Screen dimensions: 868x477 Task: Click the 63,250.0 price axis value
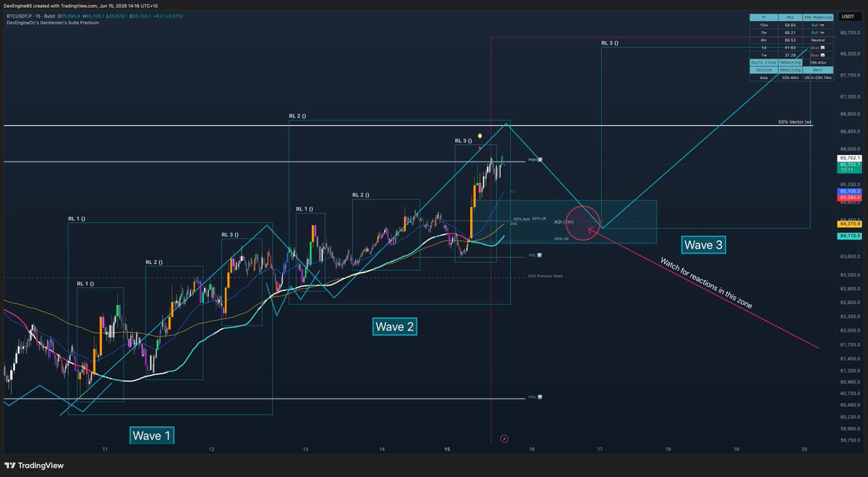[x=850, y=276]
